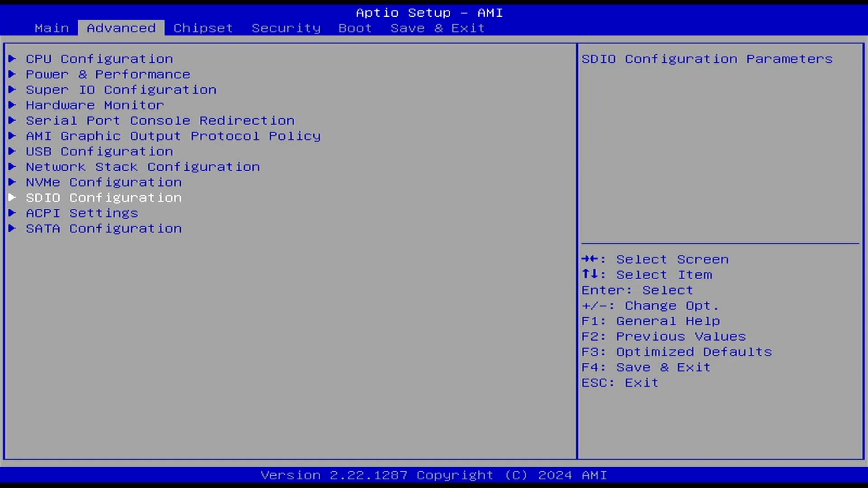This screenshot has height=488, width=868.
Task: Open Super IO Configuration entry
Action: (x=121, y=89)
